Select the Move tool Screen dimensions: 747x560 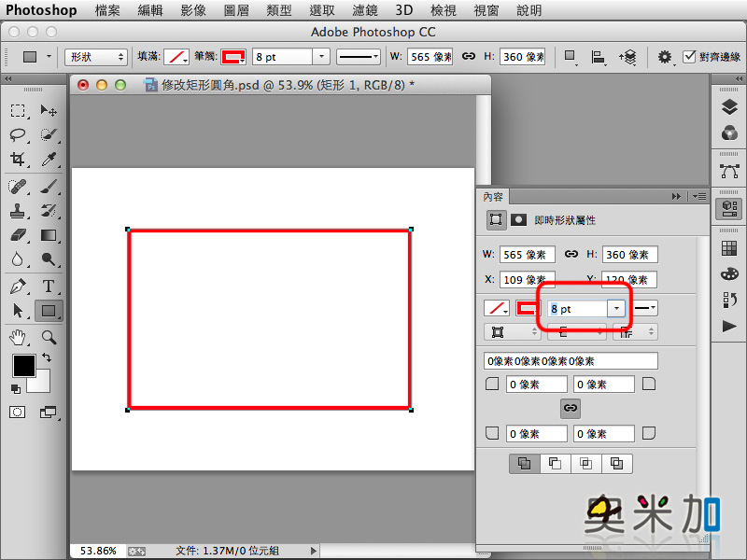pyautogui.click(x=49, y=111)
